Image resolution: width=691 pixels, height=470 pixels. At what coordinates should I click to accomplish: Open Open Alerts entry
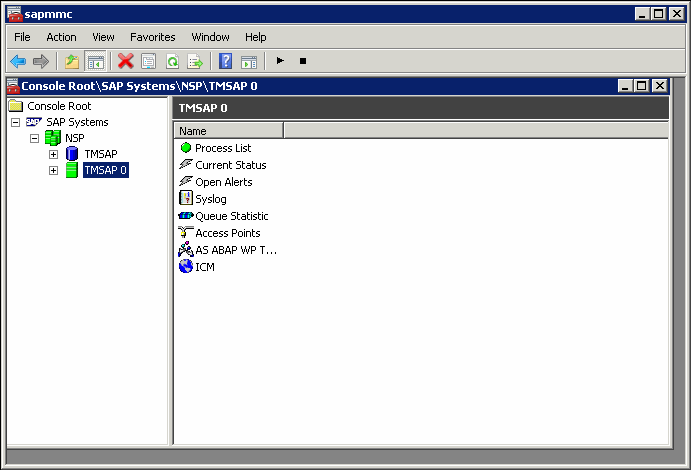pyautogui.click(x=223, y=182)
